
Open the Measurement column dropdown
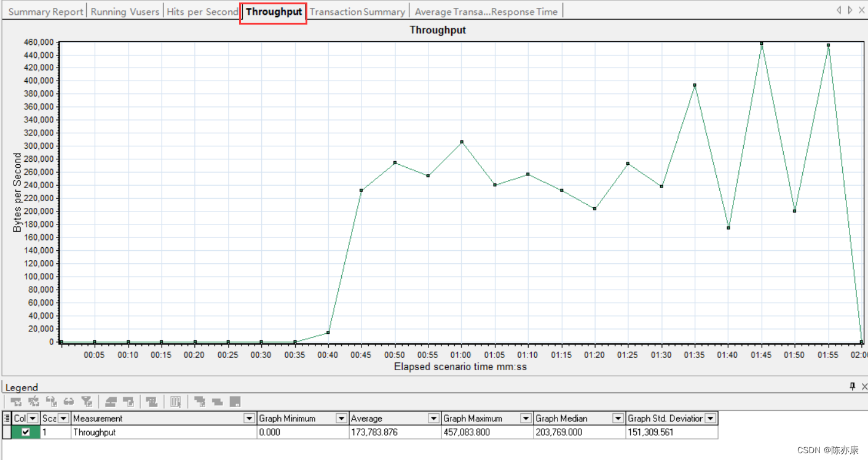pyautogui.click(x=249, y=418)
